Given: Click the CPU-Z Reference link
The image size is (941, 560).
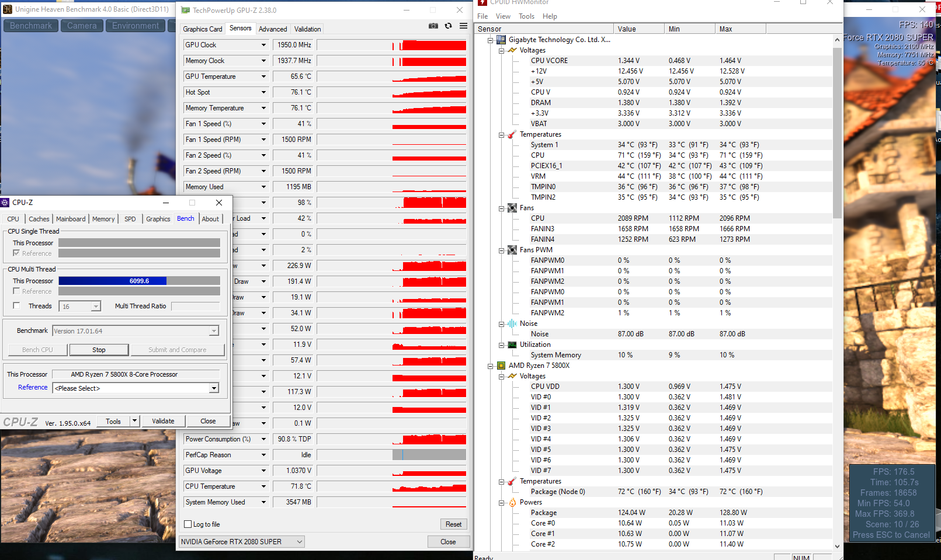Looking at the screenshot, I should click(33, 387).
